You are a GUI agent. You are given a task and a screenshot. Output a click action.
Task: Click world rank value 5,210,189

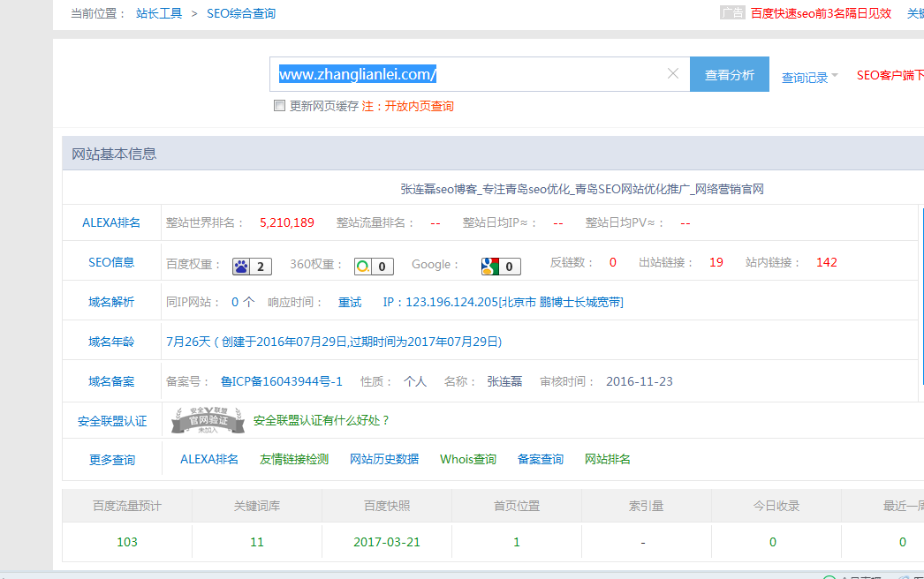tap(287, 222)
